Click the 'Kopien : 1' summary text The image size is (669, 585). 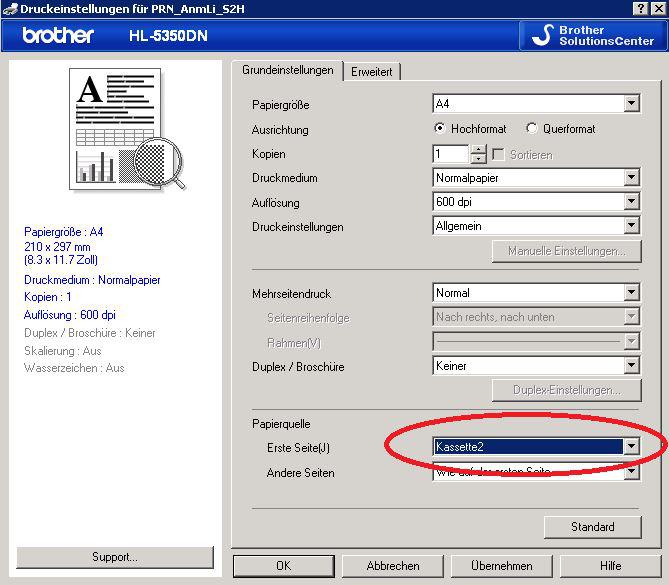[48, 297]
